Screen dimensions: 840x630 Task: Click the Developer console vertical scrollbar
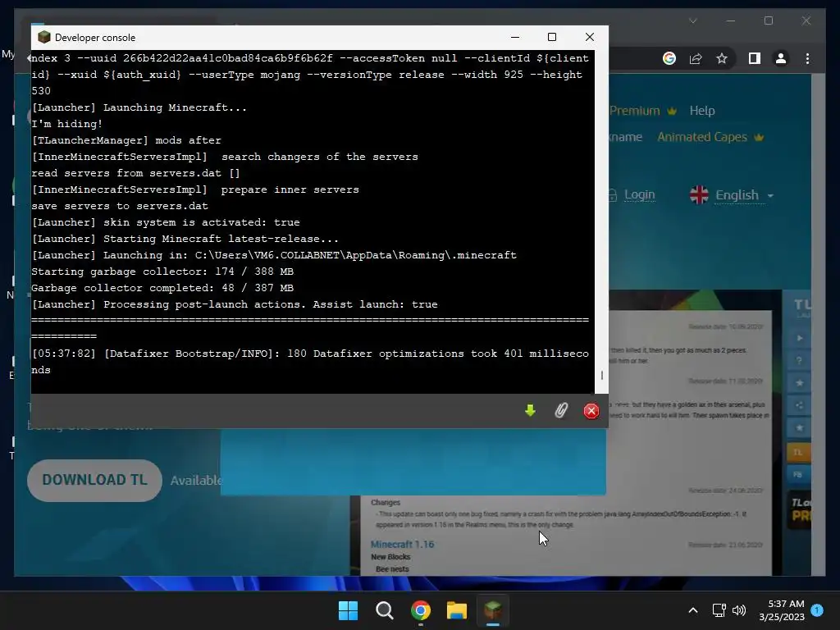click(601, 222)
